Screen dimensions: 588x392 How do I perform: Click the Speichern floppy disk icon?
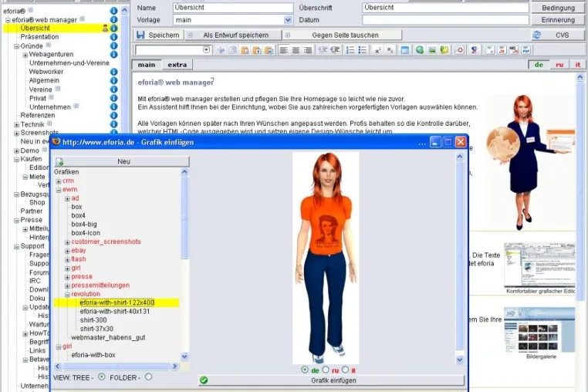point(140,35)
